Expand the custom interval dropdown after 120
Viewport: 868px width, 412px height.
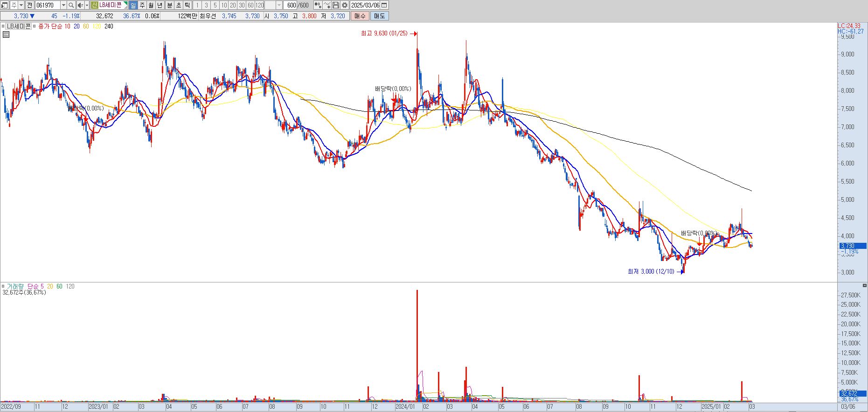pos(279,5)
